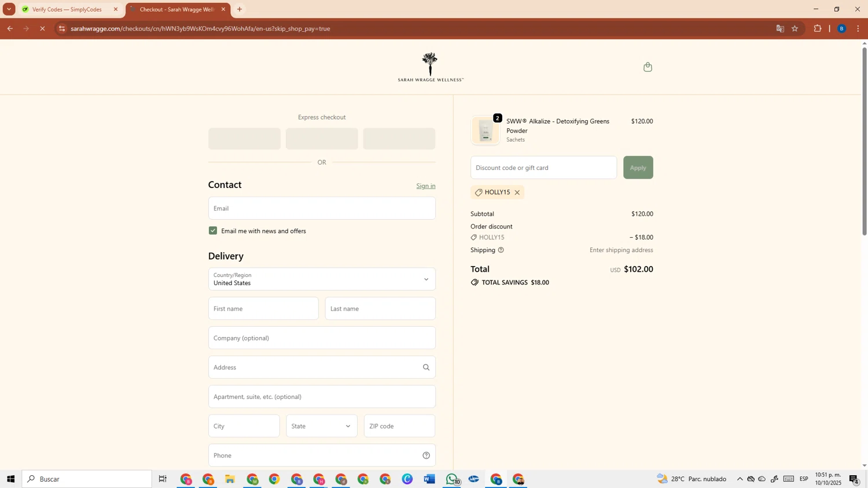
Task: Remove the HOLLY15 discount code tag
Action: coord(517,193)
